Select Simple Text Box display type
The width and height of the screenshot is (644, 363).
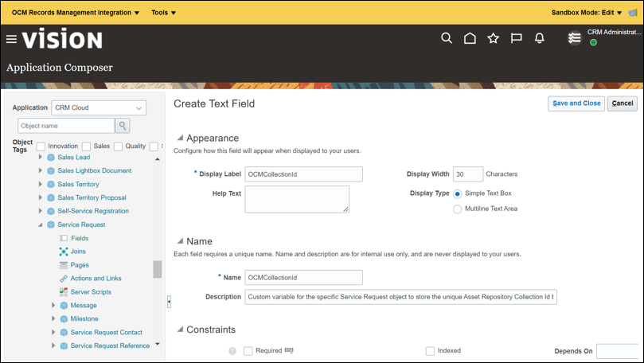point(457,193)
